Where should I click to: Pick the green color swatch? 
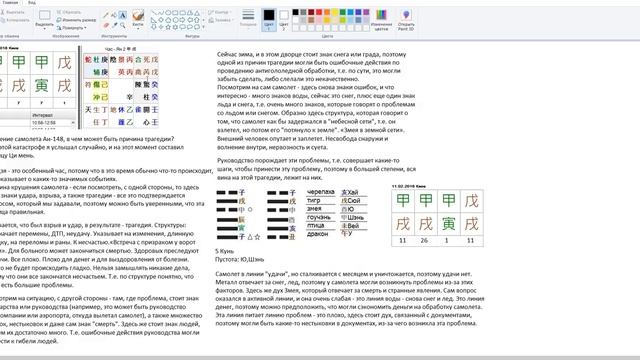(342, 12)
